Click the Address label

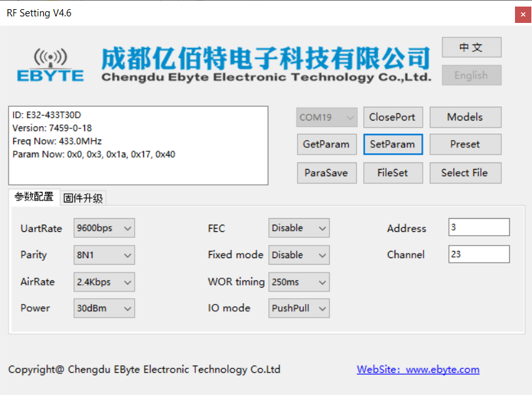(406, 228)
